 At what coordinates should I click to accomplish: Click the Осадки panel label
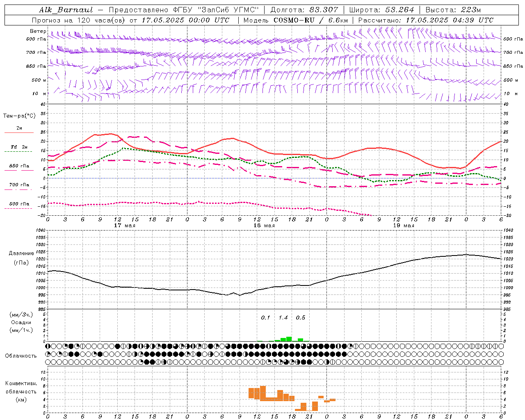tap(21, 322)
